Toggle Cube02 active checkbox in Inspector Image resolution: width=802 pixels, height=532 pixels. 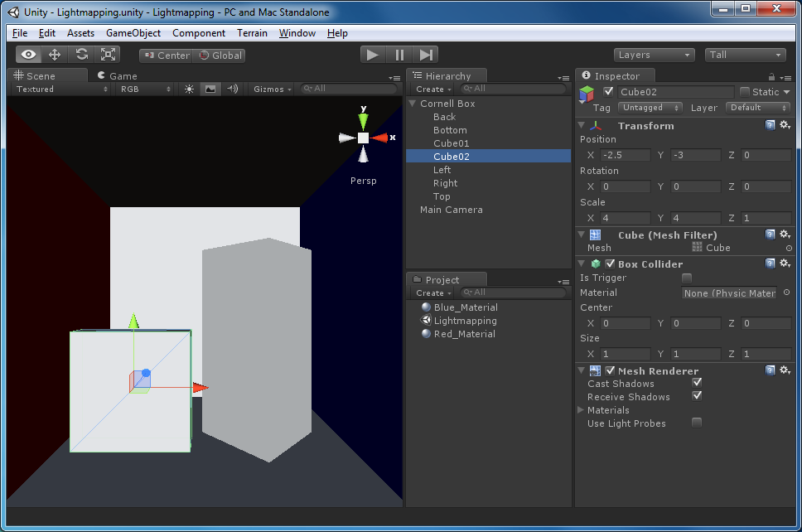[608, 91]
